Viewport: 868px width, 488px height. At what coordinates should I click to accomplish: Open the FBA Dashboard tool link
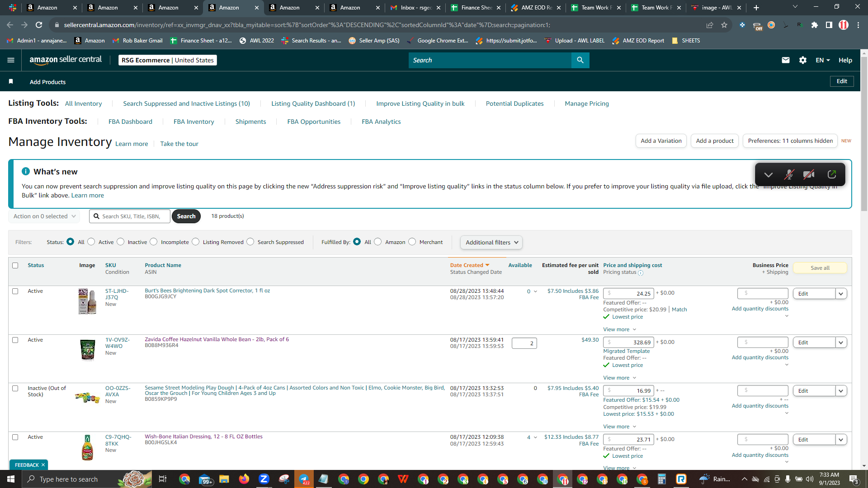pyautogui.click(x=130, y=122)
